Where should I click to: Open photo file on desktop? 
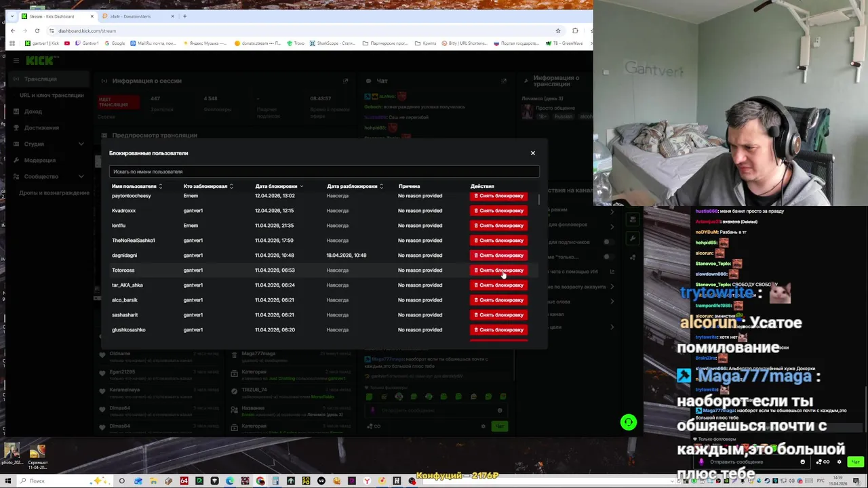point(12,455)
